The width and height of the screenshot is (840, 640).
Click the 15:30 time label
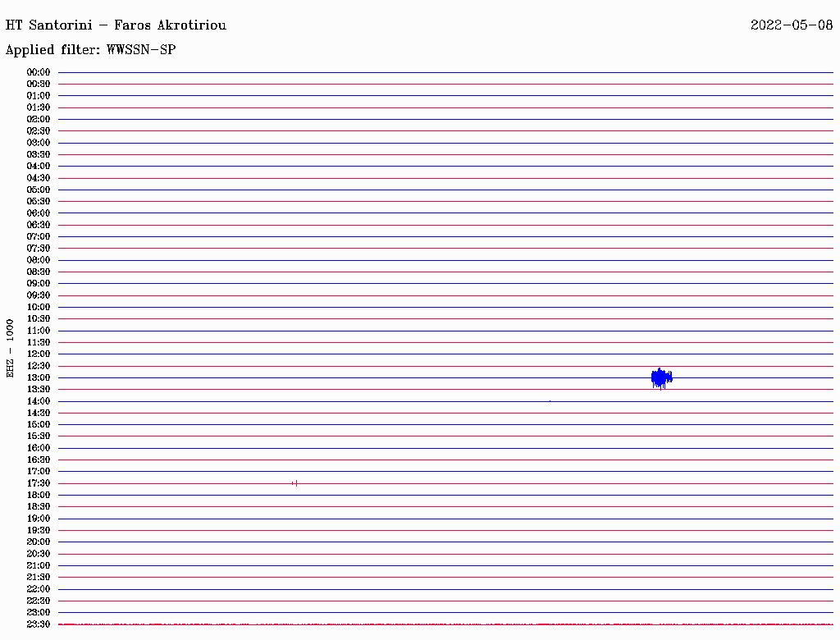tap(39, 437)
